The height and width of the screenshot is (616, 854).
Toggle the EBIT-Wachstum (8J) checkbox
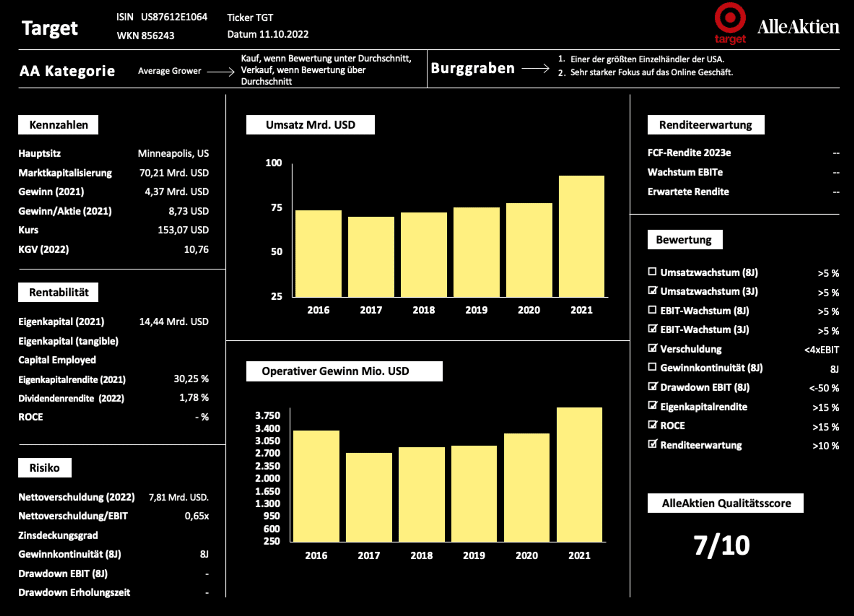pyautogui.click(x=652, y=310)
